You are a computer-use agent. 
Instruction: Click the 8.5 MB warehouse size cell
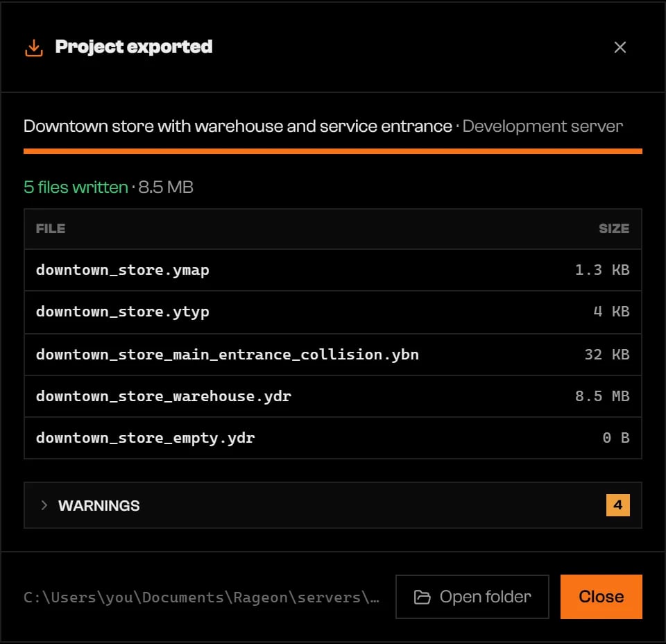[602, 396]
